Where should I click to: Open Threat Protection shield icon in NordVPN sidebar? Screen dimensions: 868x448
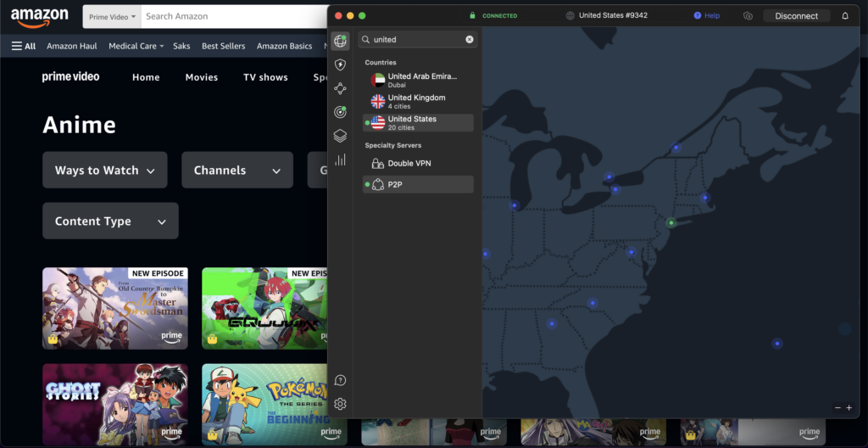[340, 64]
